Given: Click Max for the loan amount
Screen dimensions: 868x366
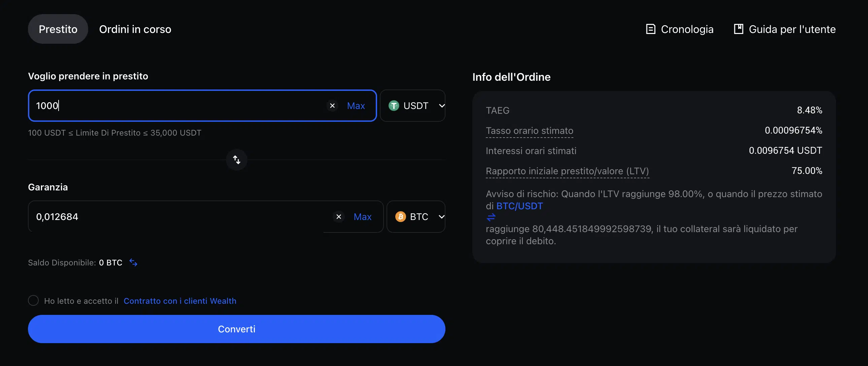Looking at the screenshot, I should point(356,106).
